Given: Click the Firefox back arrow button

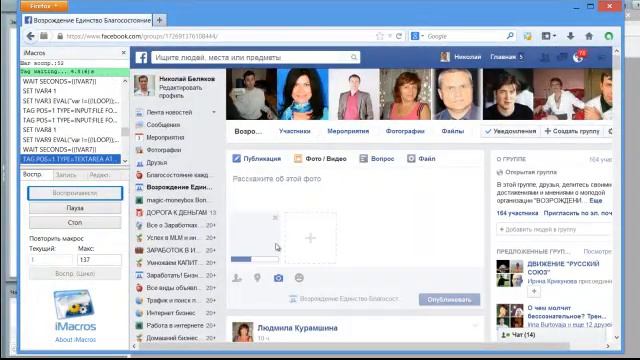Looking at the screenshot, I should pos(31,36).
